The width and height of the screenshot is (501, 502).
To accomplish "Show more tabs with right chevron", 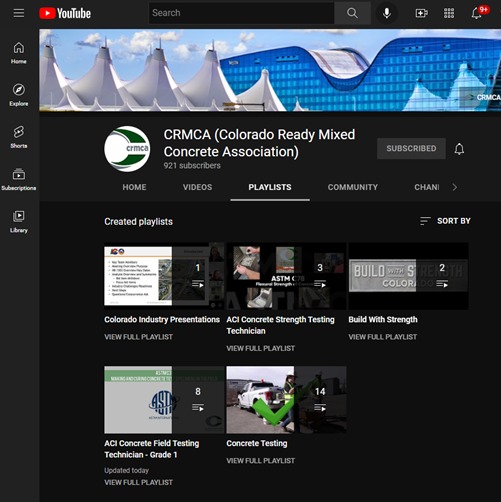I will [x=455, y=187].
